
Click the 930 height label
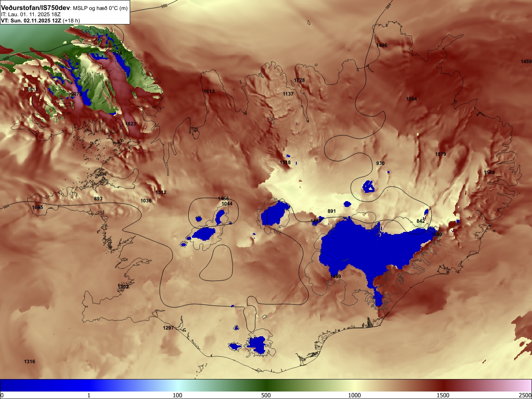tap(380, 163)
